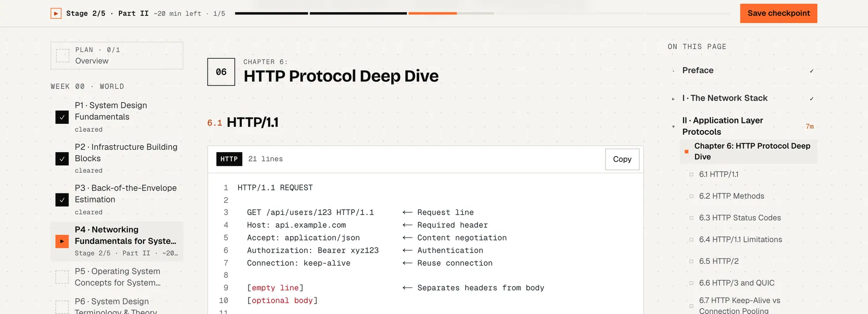
Task: Go to 6.4 HTTP/1.1 Limitations section
Action: tap(740, 239)
